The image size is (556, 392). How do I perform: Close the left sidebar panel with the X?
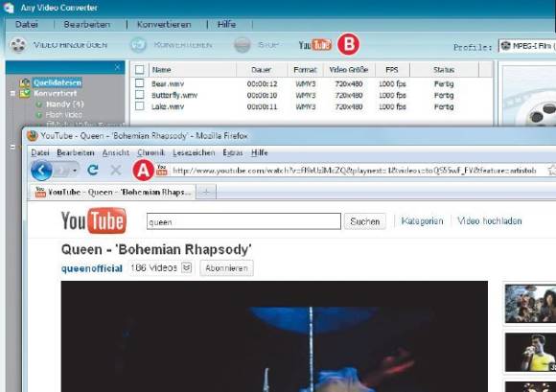(117, 67)
